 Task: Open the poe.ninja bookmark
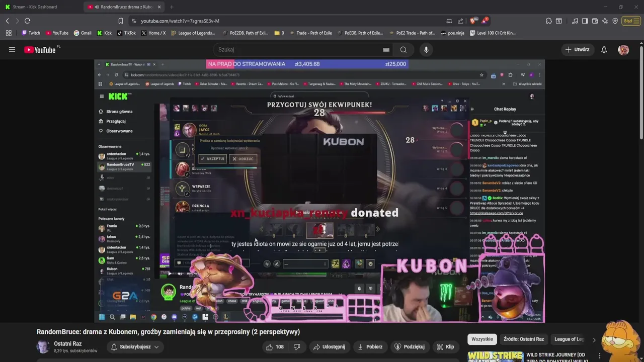pos(453,33)
